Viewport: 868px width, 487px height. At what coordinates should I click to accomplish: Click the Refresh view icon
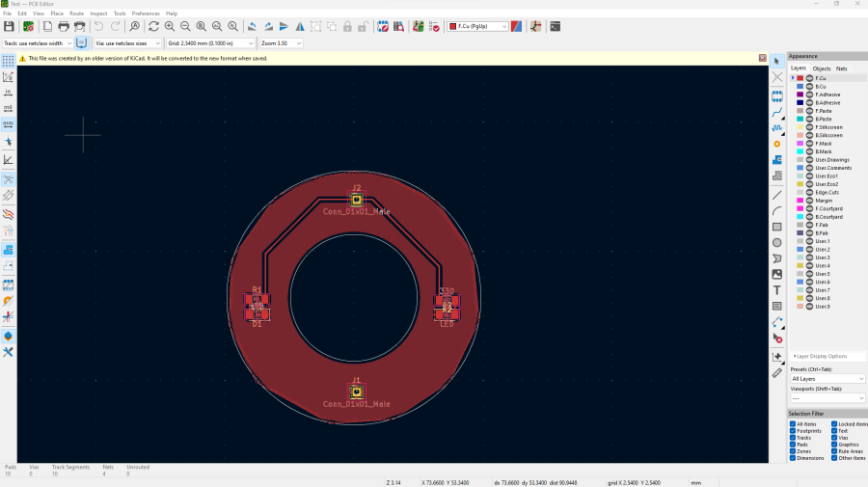coord(153,26)
